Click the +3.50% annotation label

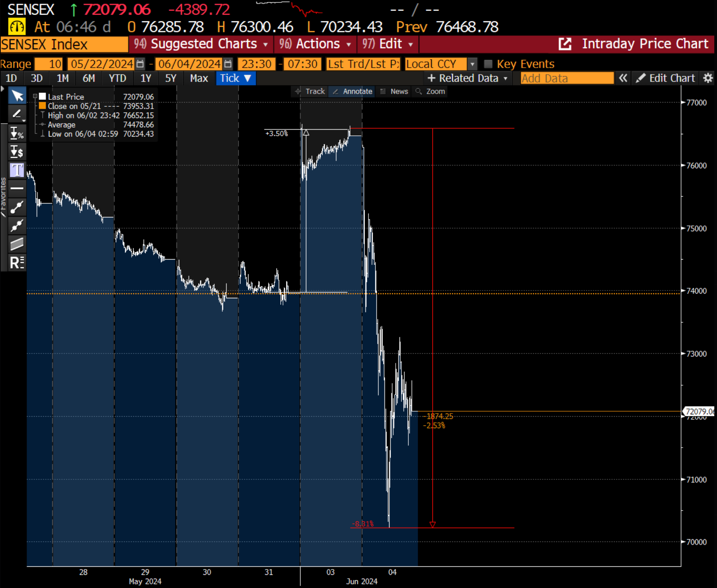pyautogui.click(x=276, y=133)
